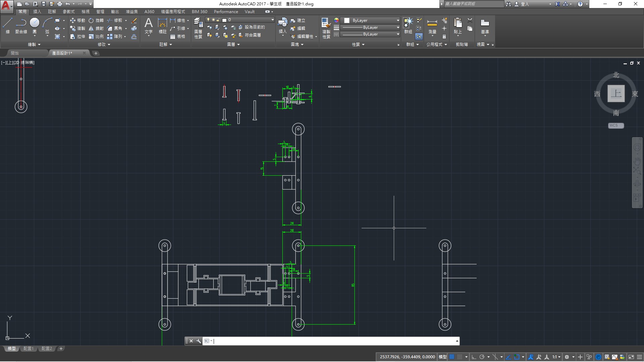Toggle ortho mode in status bar
The height and width of the screenshot is (362, 644).
(x=474, y=357)
